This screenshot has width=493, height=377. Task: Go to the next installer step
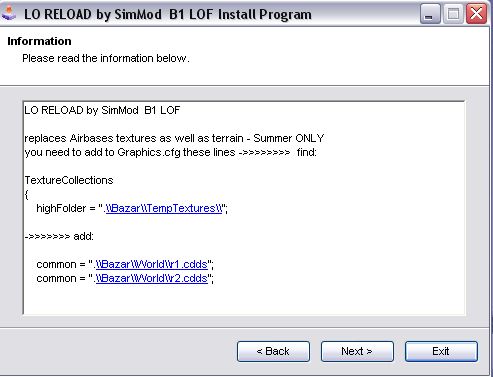click(357, 351)
